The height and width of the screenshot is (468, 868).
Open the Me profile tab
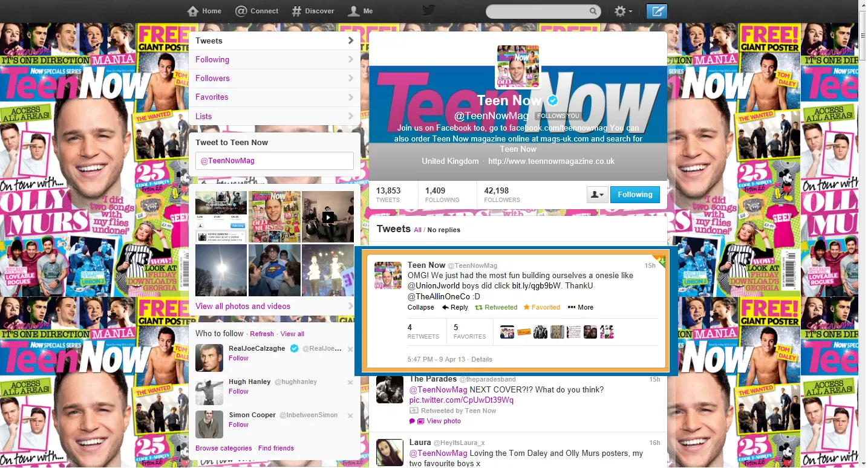tap(361, 11)
